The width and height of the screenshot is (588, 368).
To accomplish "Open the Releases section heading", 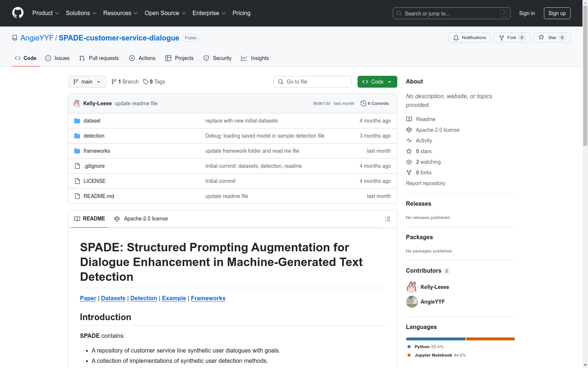I will pyautogui.click(x=419, y=204).
